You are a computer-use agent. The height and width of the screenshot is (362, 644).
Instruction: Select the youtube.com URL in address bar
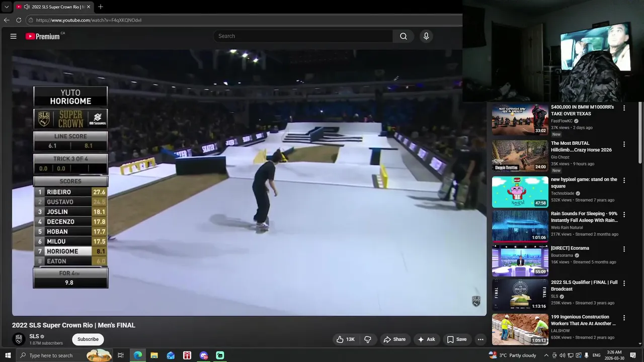pos(89,20)
